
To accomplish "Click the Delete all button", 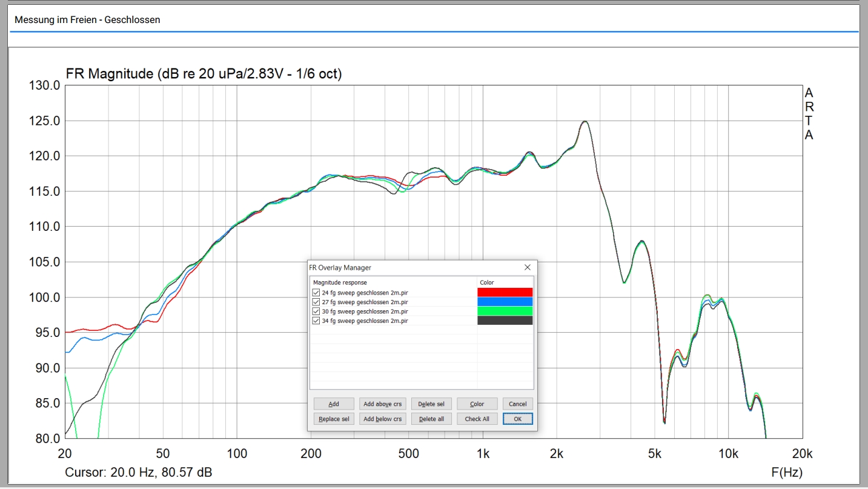I will [x=431, y=419].
